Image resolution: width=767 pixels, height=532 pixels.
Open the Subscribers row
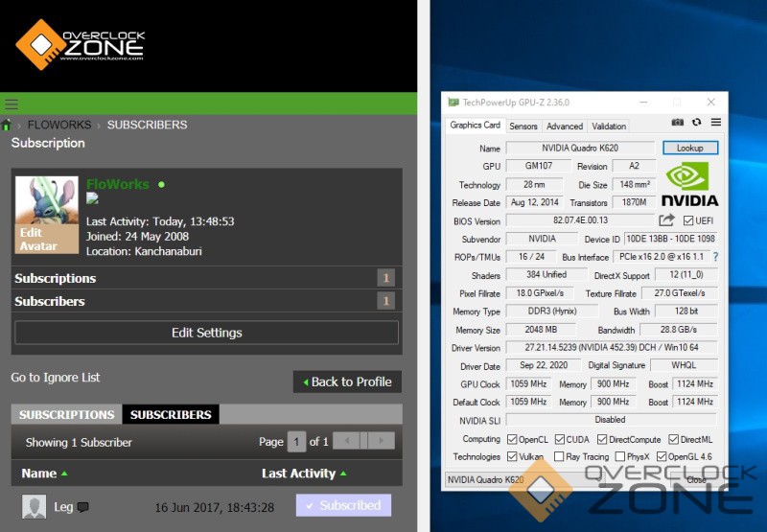pyautogui.click(x=206, y=301)
